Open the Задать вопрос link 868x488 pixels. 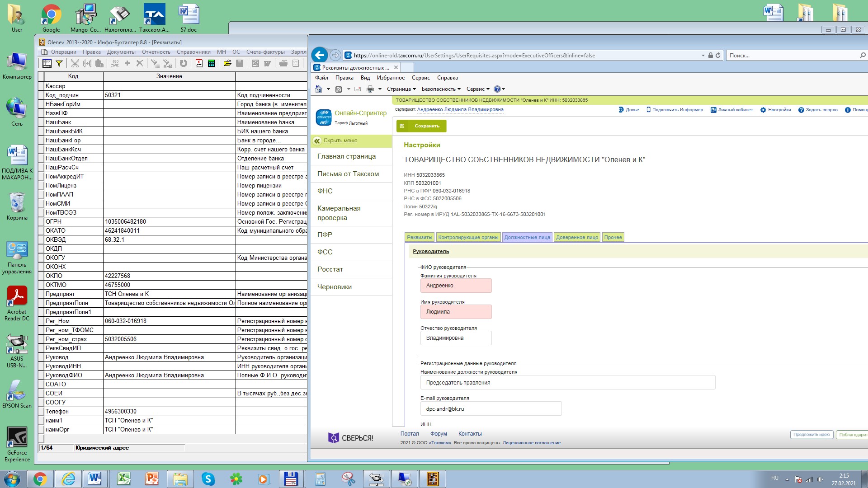click(x=818, y=110)
